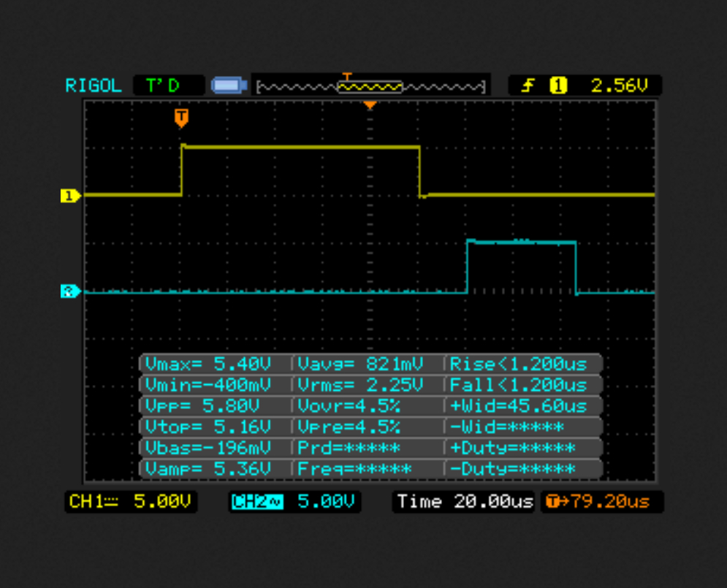Toggle the CH1 5.00V channel label

[131, 501]
